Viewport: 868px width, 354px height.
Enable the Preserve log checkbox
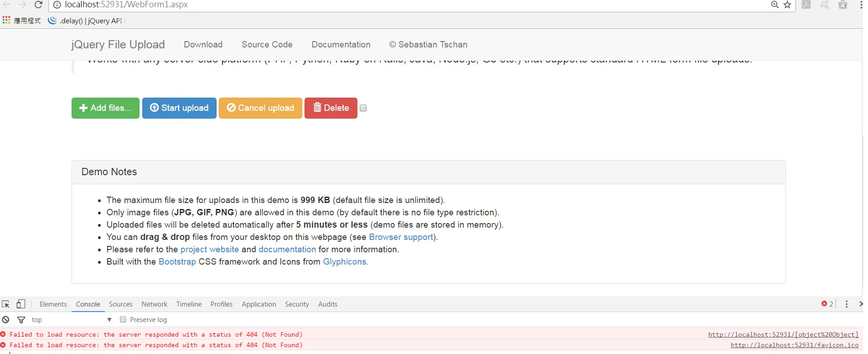tap(123, 319)
